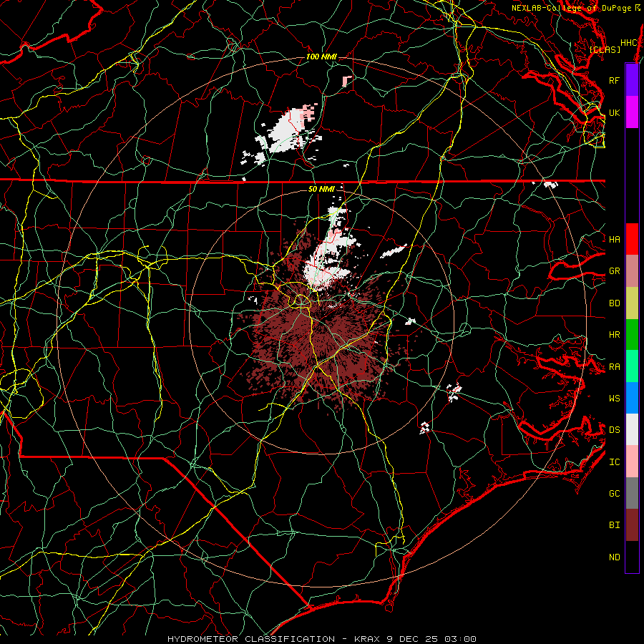Click the IC pink legend swatch
The image size is (644, 644).
(632, 462)
